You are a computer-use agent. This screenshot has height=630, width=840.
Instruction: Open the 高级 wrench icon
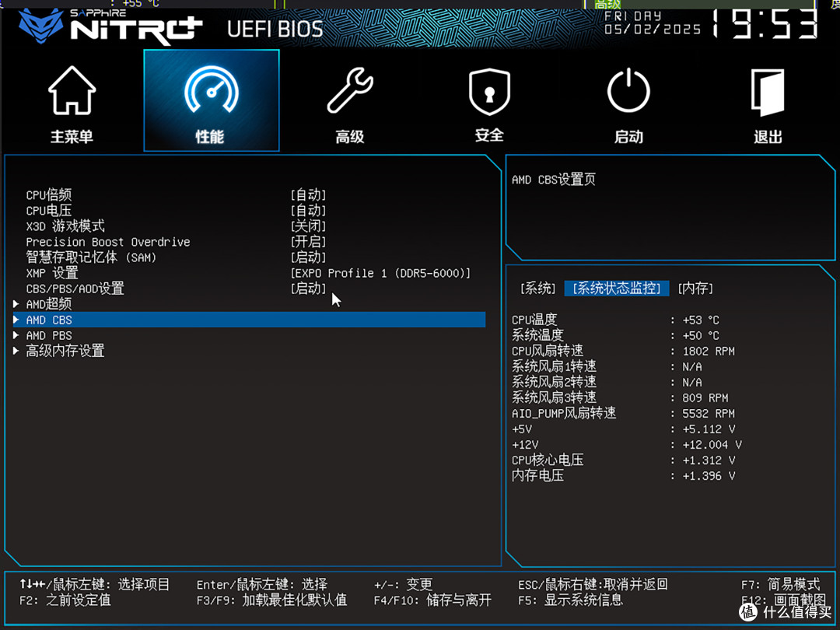pos(350,90)
